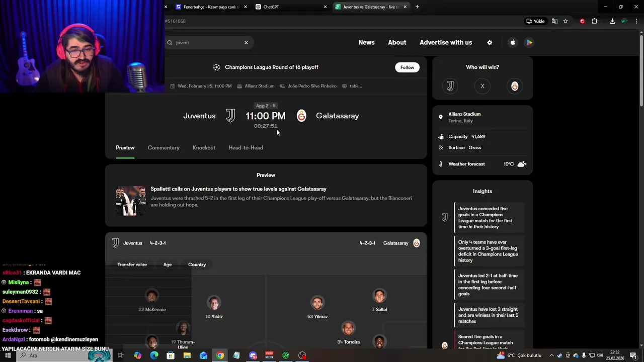Click the red extension icon in toolbar
This screenshot has width=644, height=362.
582,21
